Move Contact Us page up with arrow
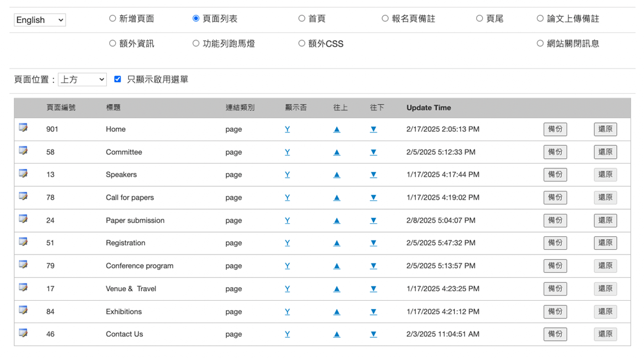Viewport: 644px width, 358px height. tap(337, 334)
